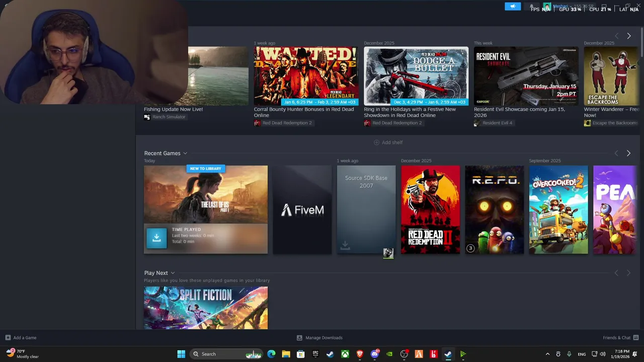The height and width of the screenshot is (362, 644).
Task: Select Source SDK Base 2007 tile
Action: pyautogui.click(x=366, y=210)
